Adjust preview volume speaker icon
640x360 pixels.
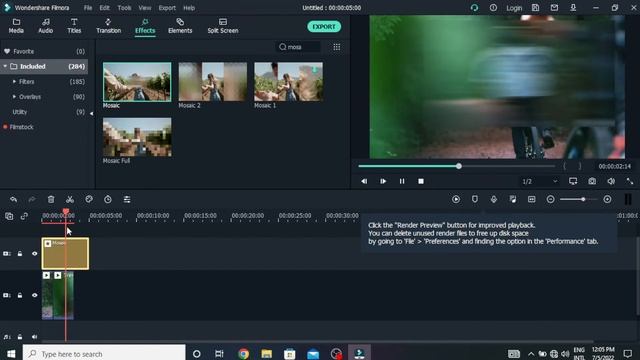pyautogui.click(x=611, y=181)
